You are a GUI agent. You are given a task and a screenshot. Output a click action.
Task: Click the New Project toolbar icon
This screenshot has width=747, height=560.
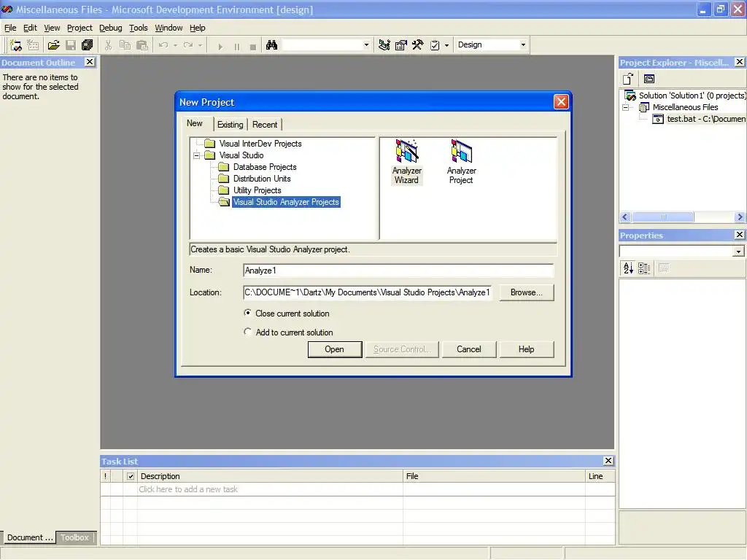click(16, 45)
